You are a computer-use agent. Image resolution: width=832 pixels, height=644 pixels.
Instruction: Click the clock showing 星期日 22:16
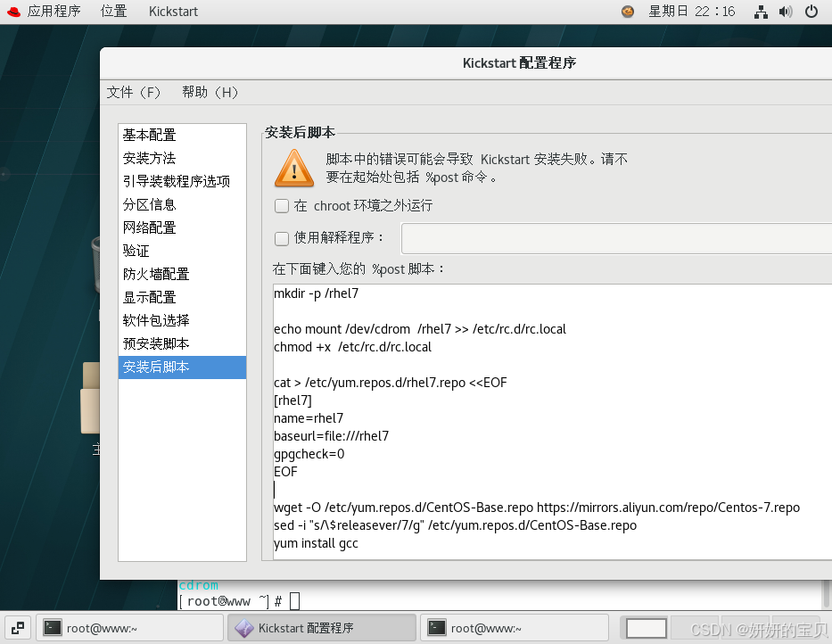coord(691,11)
